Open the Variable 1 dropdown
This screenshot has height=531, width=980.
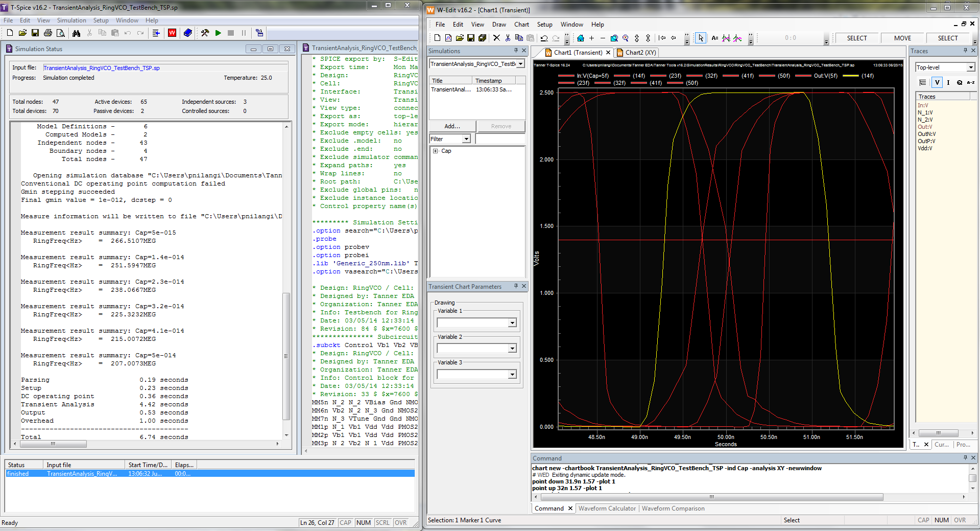512,323
